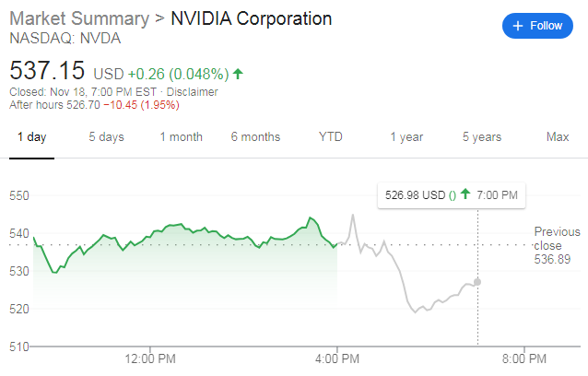Select the Max range tab

558,137
